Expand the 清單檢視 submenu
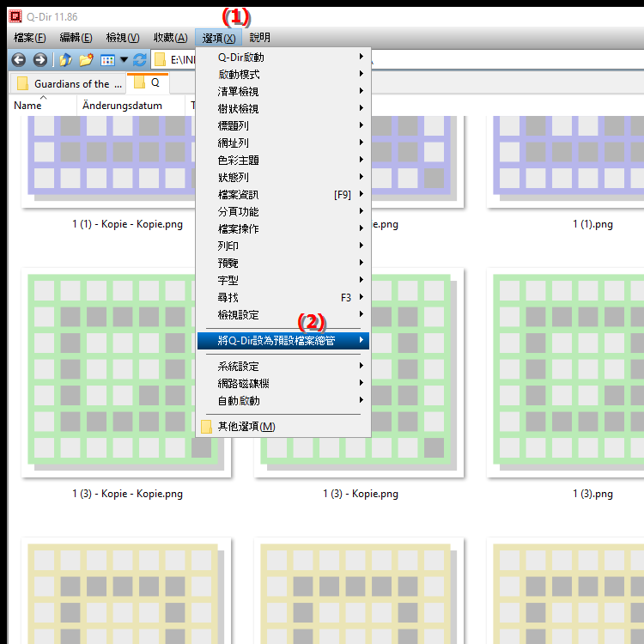Screen dimensions: 644x644 [283, 92]
